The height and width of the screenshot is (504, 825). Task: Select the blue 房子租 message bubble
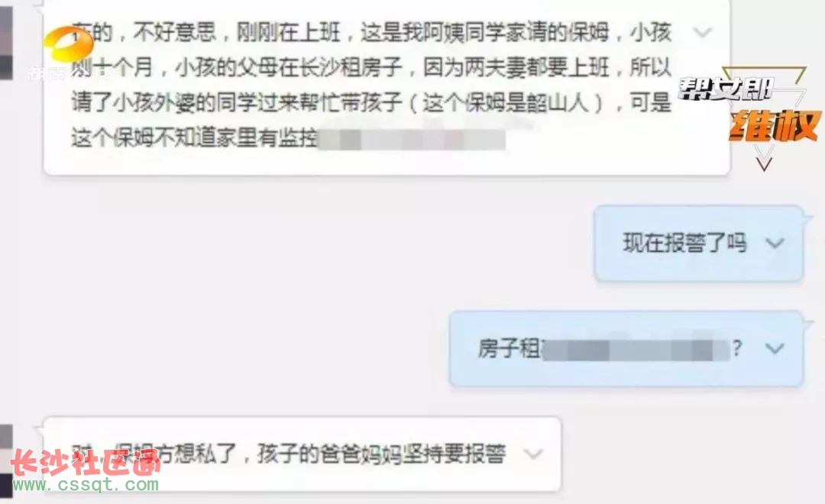(626, 349)
